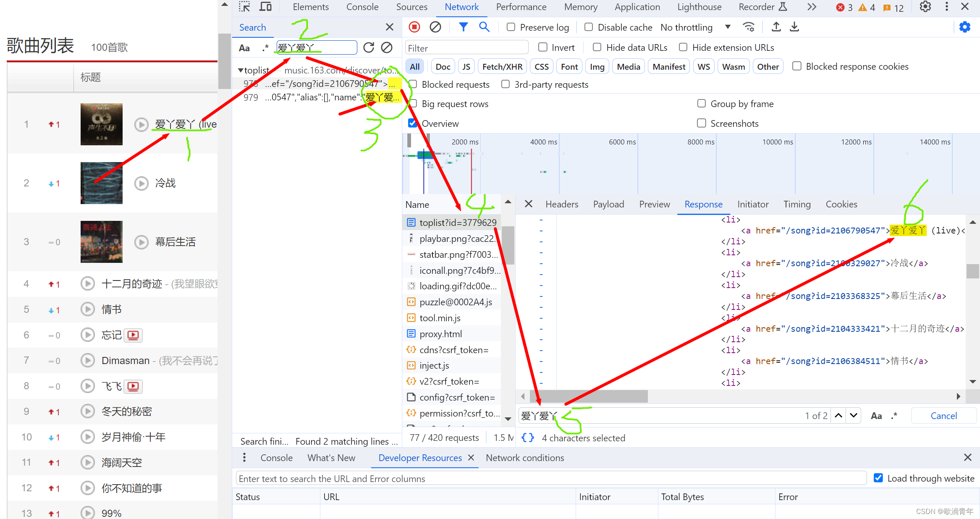
Task: Click the pretty print braces icon
Action: (x=528, y=438)
